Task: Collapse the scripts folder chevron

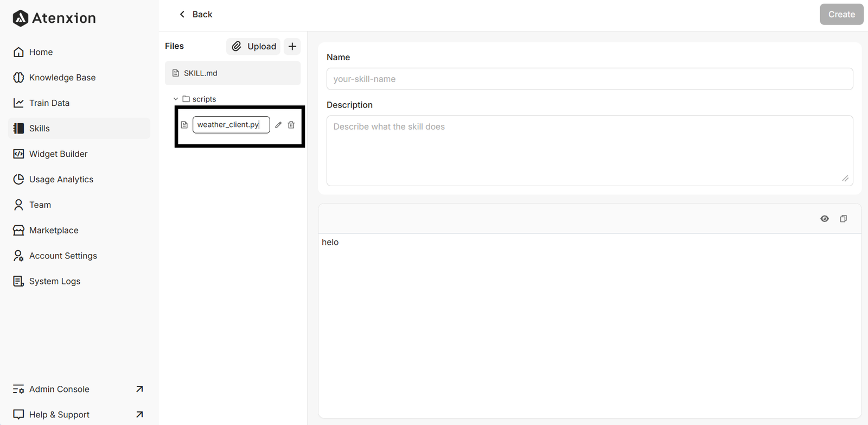Action: (176, 99)
